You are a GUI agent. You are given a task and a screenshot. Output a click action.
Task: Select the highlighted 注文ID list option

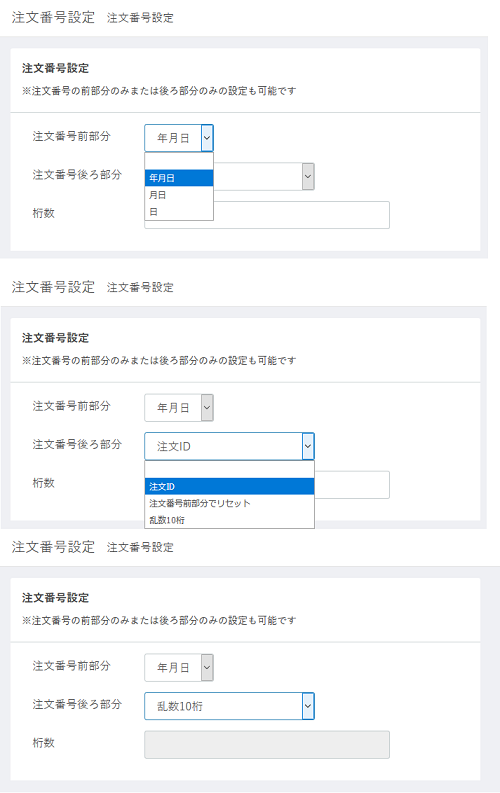(230, 487)
